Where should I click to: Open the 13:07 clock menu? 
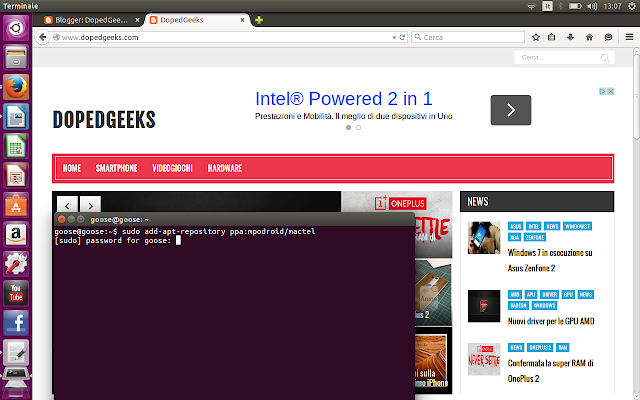(612, 6)
